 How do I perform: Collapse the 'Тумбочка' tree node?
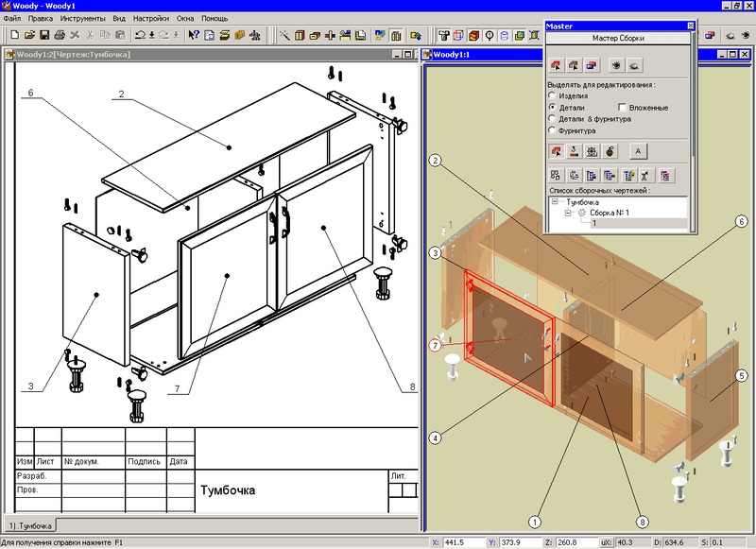(x=555, y=202)
